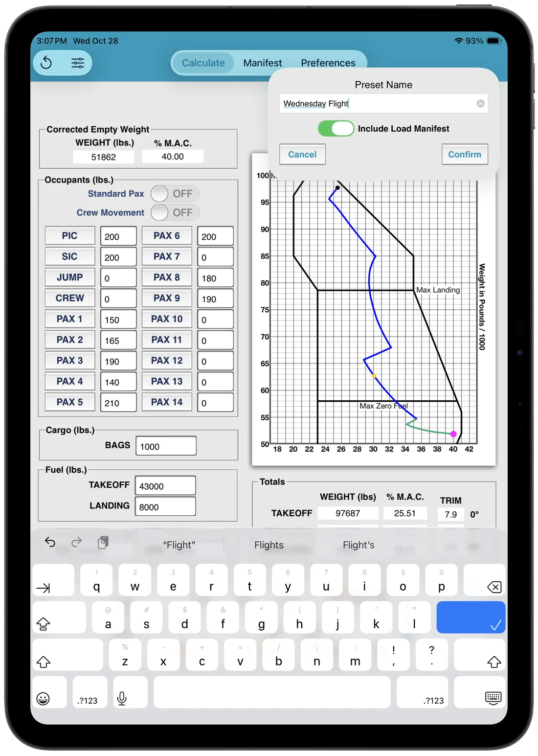Select the PAX 5 weight field

coord(118,403)
